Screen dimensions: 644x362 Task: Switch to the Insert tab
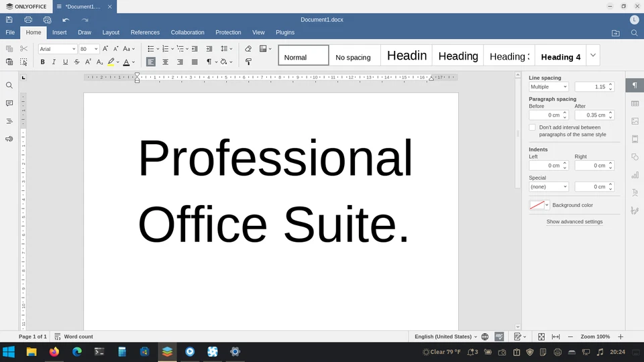59,32
